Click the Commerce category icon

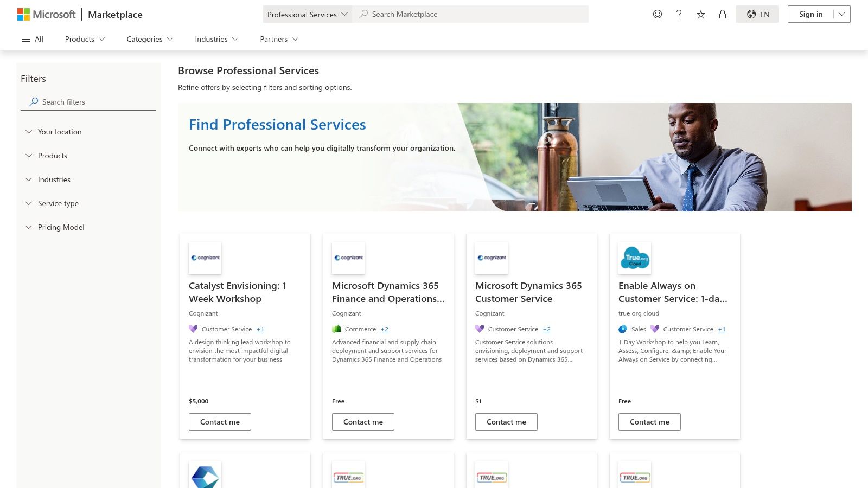[x=336, y=329]
